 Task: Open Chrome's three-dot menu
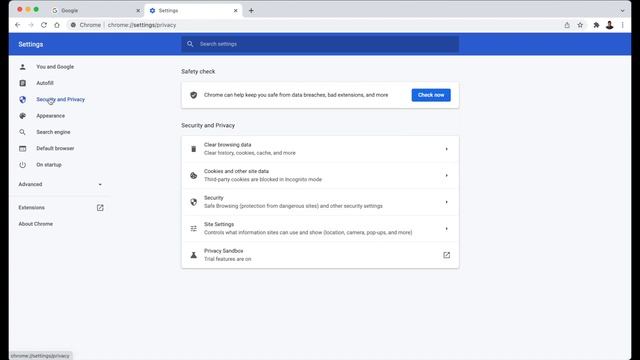pos(622,25)
